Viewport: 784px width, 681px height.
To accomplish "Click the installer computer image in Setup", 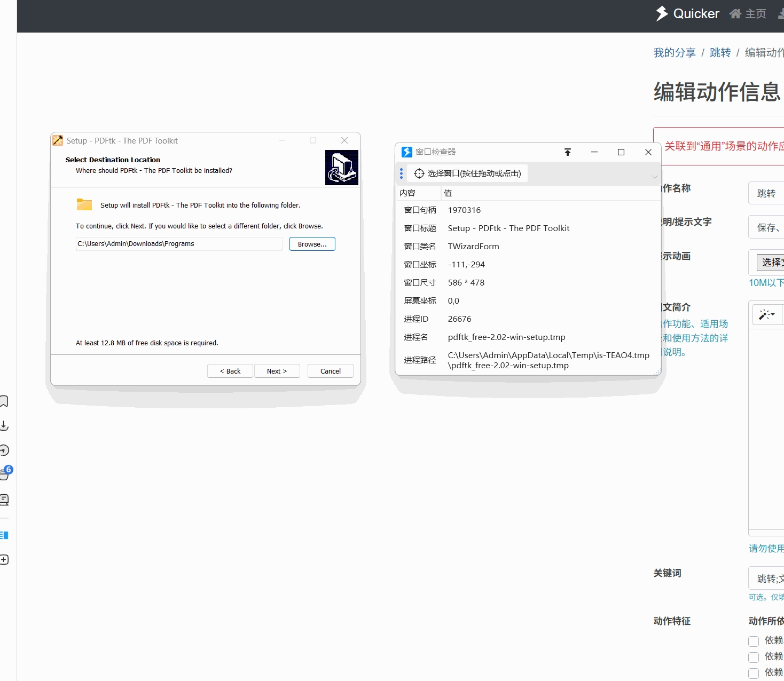I will [x=342, y=168].
